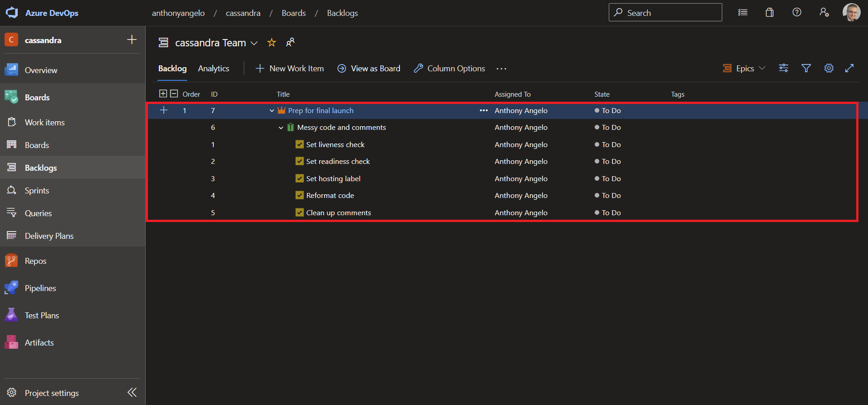
Task: Collapse all rows with minus box icon
Action: coord(174,94)
